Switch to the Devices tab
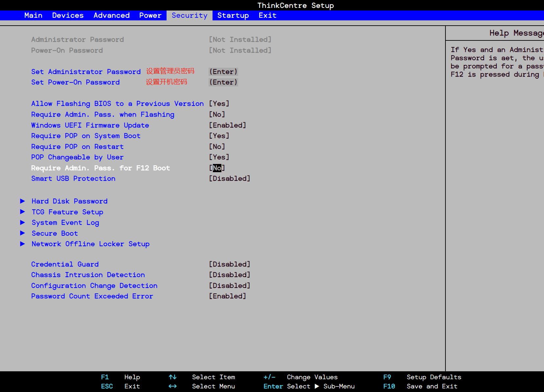 click(x=68, y=15)
